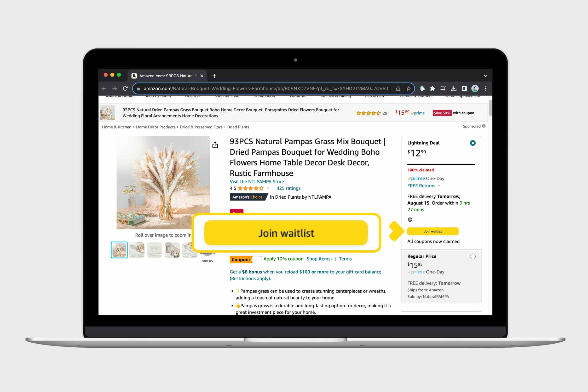Screen dimensions: 588x392
Task: Expand the FREE Returns dropdown arrow
Action: tap(439, 186)
